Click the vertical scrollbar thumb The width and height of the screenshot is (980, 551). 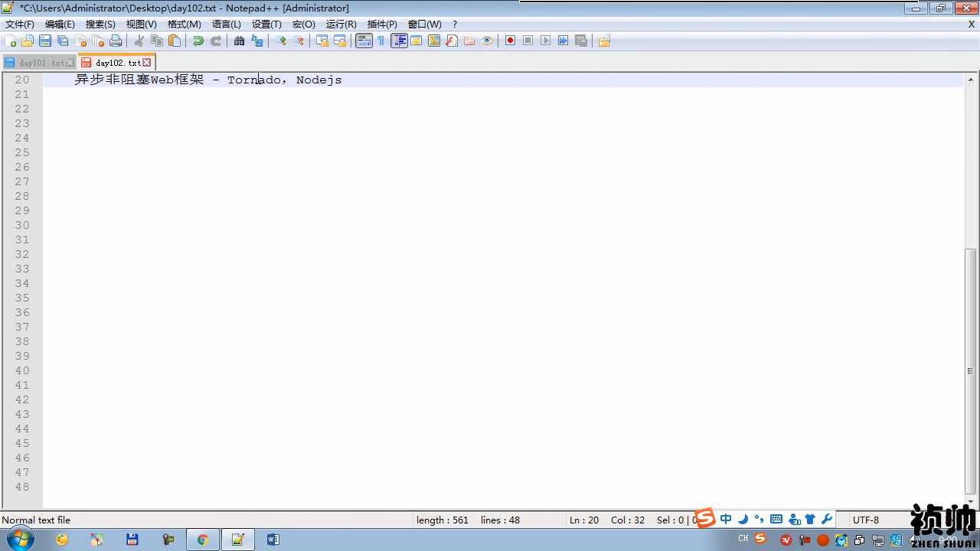[x=971, y=371]
